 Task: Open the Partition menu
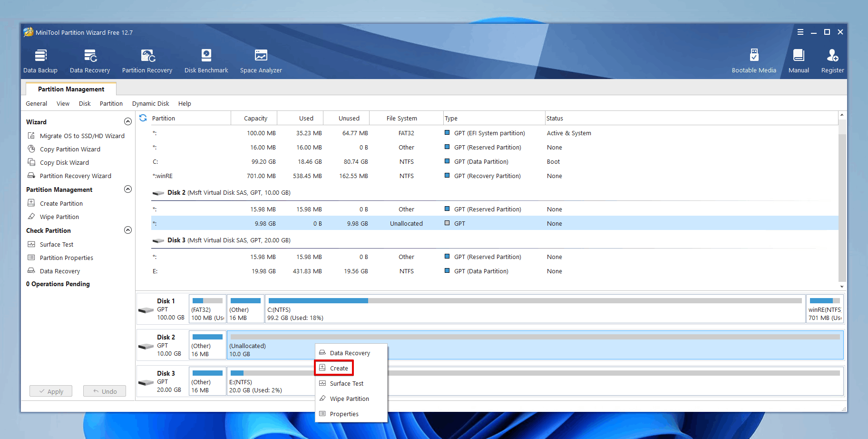[x=111, y=103]
